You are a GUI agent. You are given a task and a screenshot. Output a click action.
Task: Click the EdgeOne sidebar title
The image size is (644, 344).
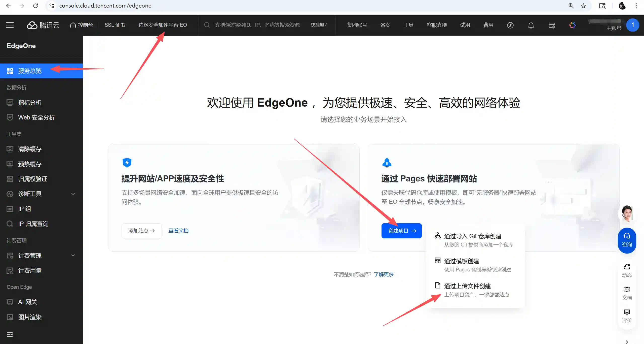21,46
